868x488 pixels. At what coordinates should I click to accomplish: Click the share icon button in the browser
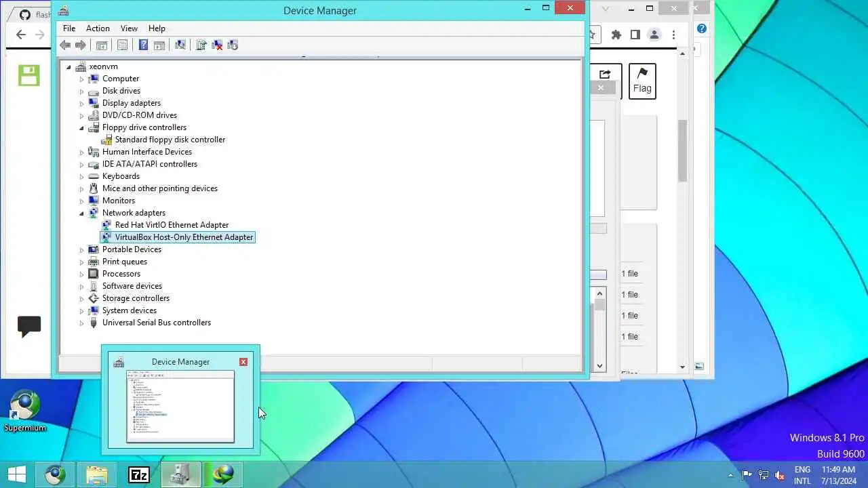click(x=605, y=74)
